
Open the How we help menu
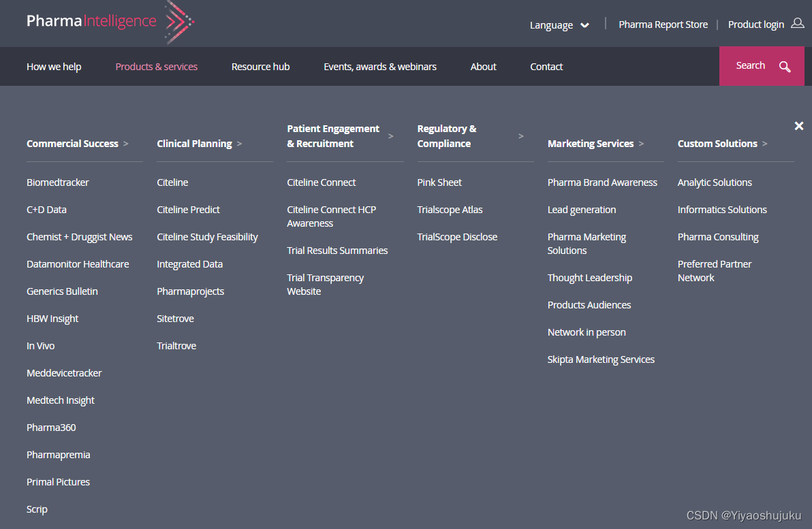tap(54, 67)
